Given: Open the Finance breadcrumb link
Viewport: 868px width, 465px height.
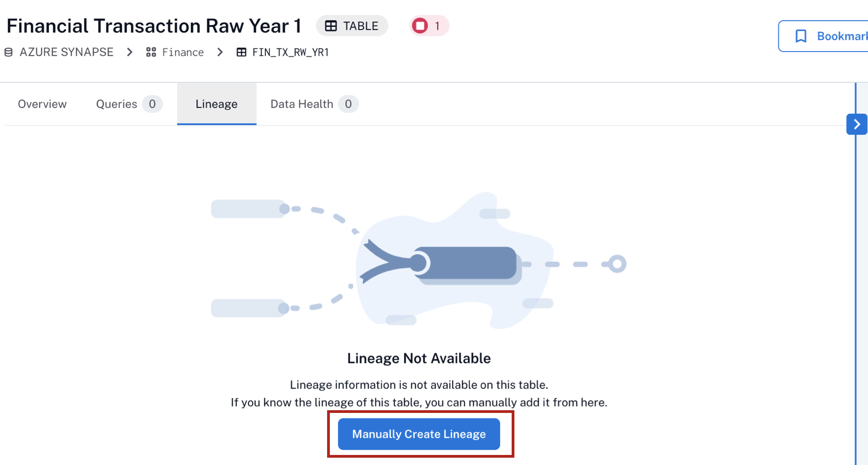Looking at the screenshot, I should click(183, 53).
